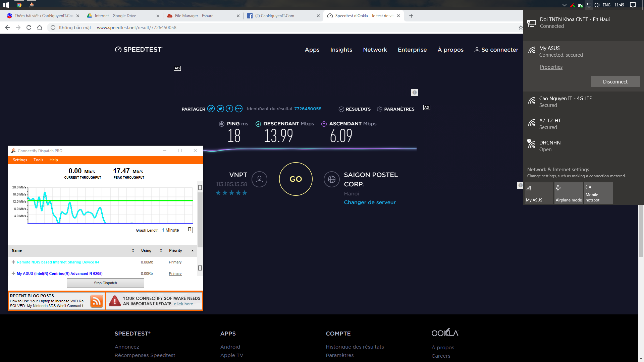Show hidden tray icons chevron
644x362 pixels.
(564, 5)
